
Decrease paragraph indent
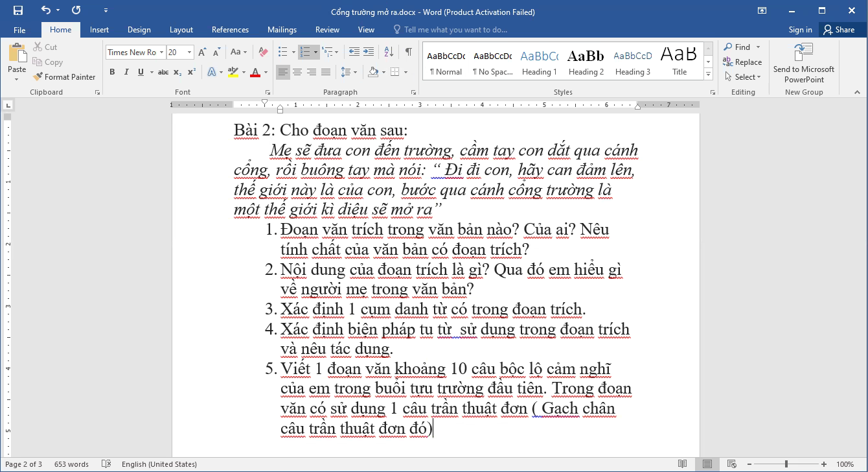click(x=354, y=52)
